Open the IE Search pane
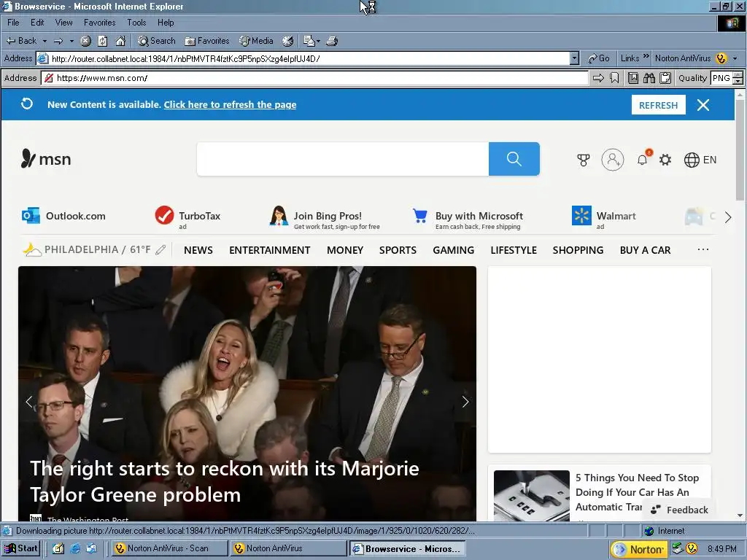This screenshot has width=747, height=560. point(157,41)
